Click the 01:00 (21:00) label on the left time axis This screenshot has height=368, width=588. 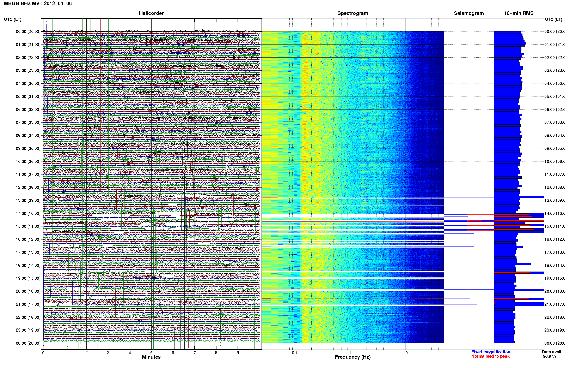pos(28,44)
